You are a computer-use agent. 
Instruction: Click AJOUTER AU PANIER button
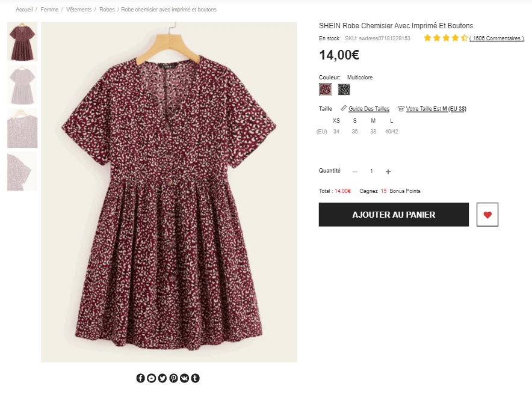(x=394, y=214)
